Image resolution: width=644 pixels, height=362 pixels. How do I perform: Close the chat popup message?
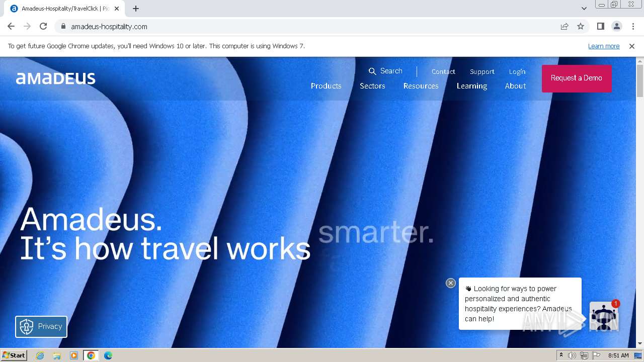pyautogui.click(x=451, y=283)
